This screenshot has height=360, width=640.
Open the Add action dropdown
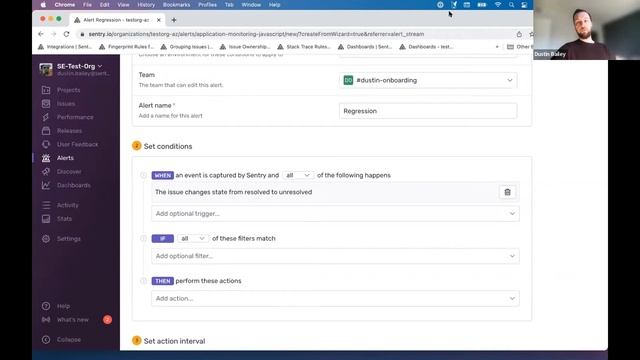click(x=335, y=298)
